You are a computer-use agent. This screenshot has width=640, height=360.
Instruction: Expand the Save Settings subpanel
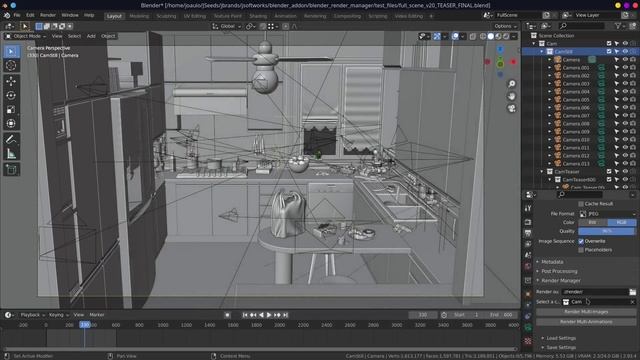[561, 347]
